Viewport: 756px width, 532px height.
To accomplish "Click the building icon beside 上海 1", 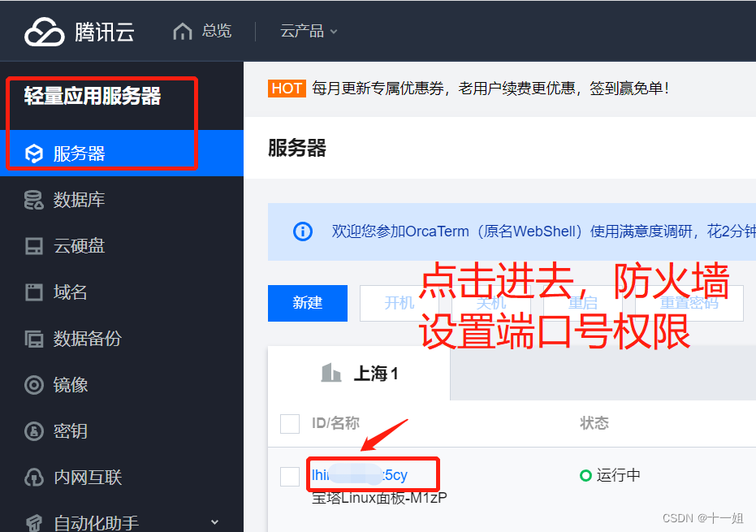I will (x=331, y=372).
